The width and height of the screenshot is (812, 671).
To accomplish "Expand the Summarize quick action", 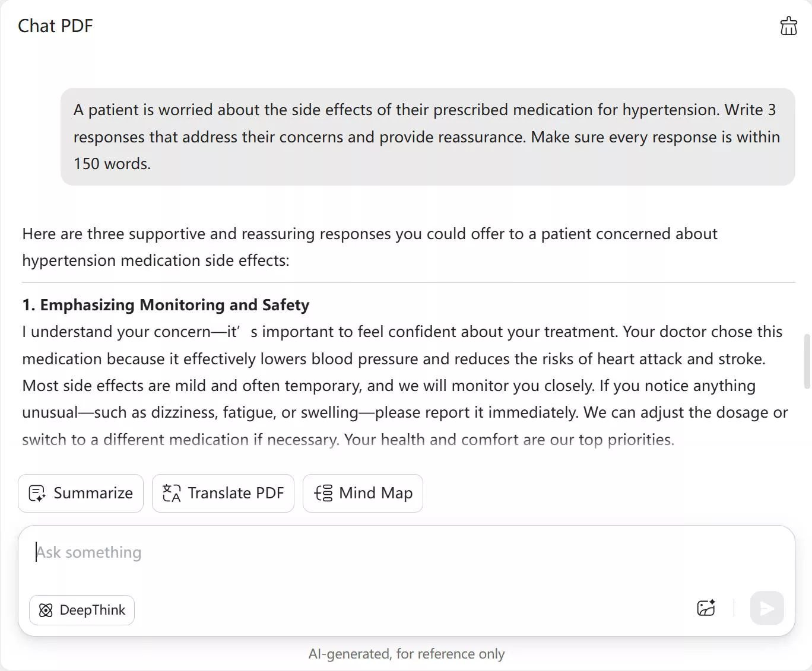I will (x=80, y=493).
